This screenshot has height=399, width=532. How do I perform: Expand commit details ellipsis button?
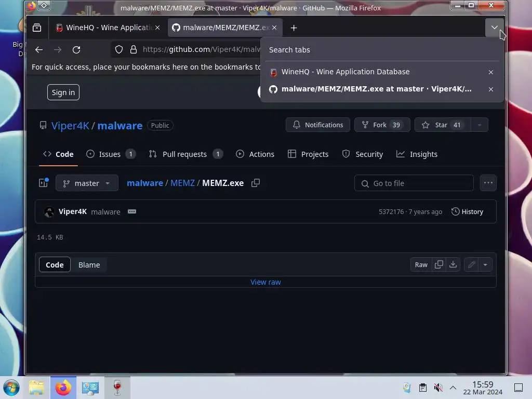pos(132,212)
